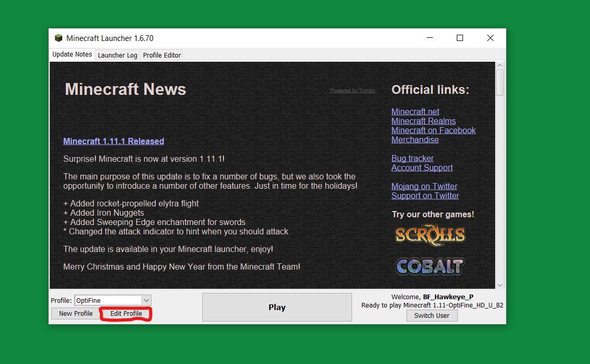This screenshot has width=590, height=364.
Task: Maximize the Minecraft Launcher window
Action: click(460, 38)
